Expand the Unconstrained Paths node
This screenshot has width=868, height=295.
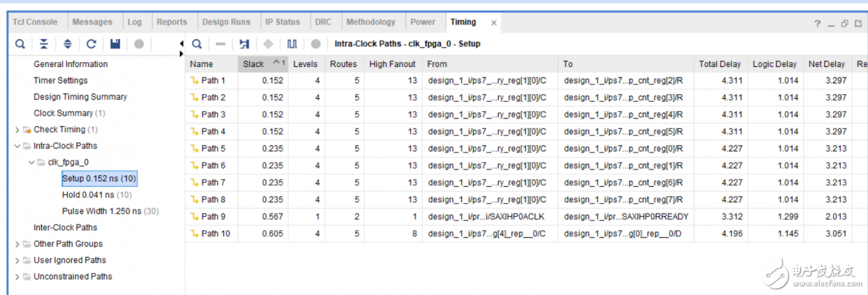tap(18, 277)
